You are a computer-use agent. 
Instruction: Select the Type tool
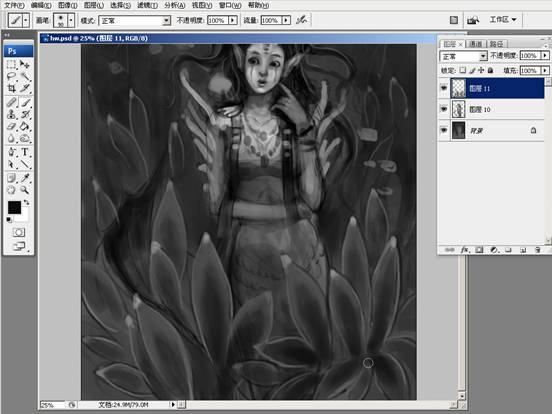pos(25,152)
